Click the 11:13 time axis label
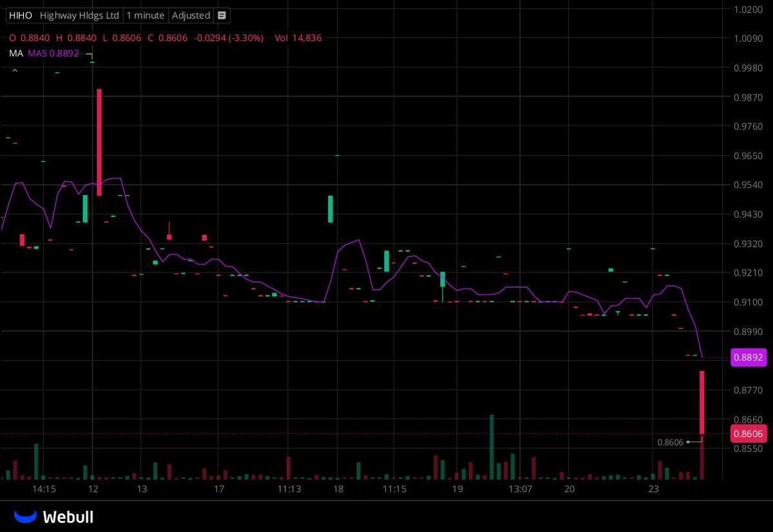The image size is (773, 532). (289, 489)
